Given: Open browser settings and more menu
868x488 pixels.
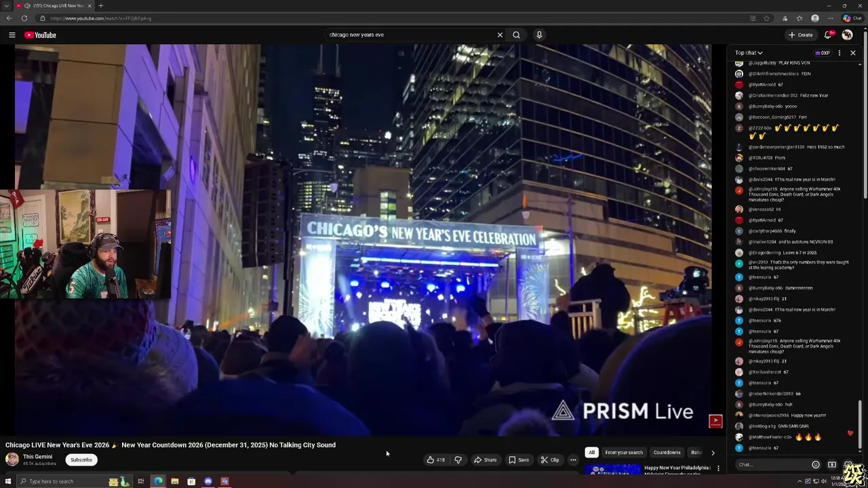Looking at the screenshot, I should (830, 18).
